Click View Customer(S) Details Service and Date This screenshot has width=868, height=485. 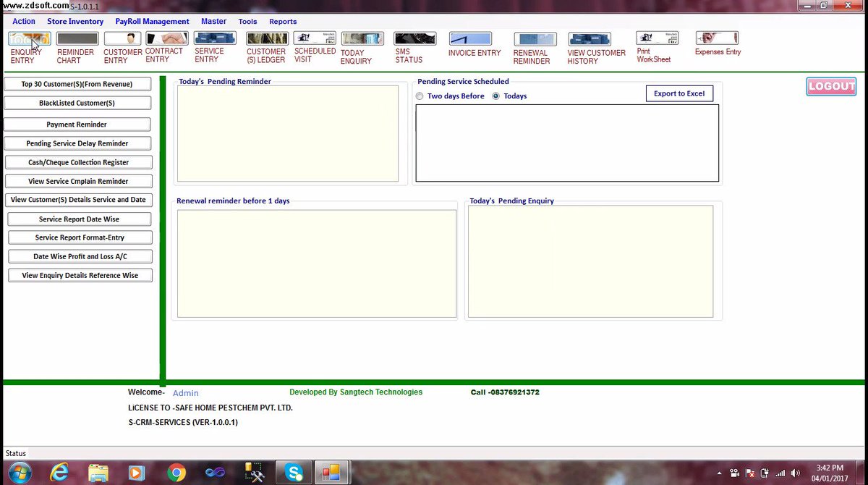[78, 200]
